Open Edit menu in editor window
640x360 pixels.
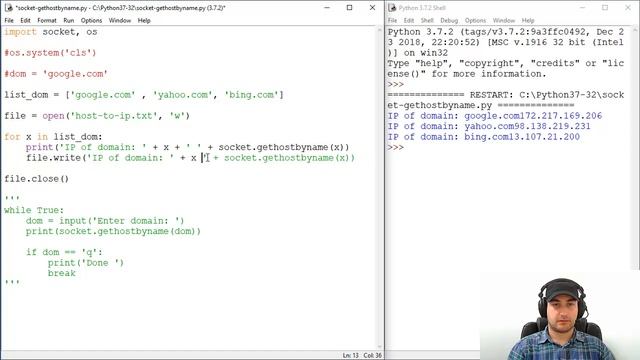click(25, 20)
